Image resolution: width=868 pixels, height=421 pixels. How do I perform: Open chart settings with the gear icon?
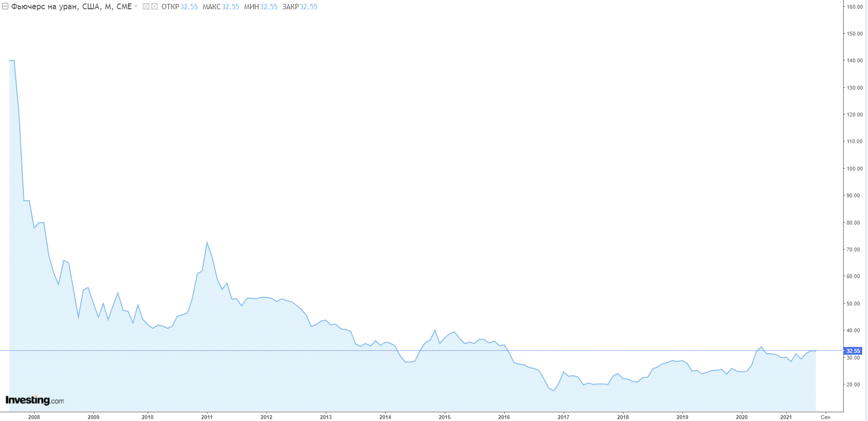[x=154, y=7]
